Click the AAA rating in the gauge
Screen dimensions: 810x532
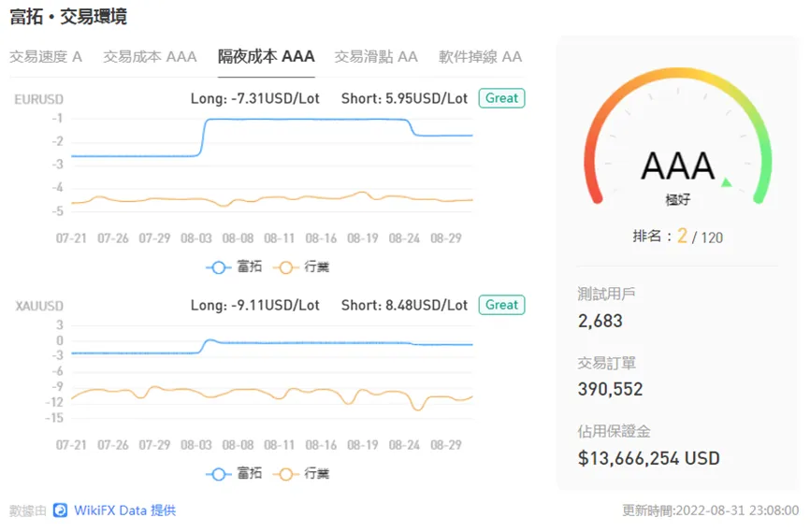(678, 166)
